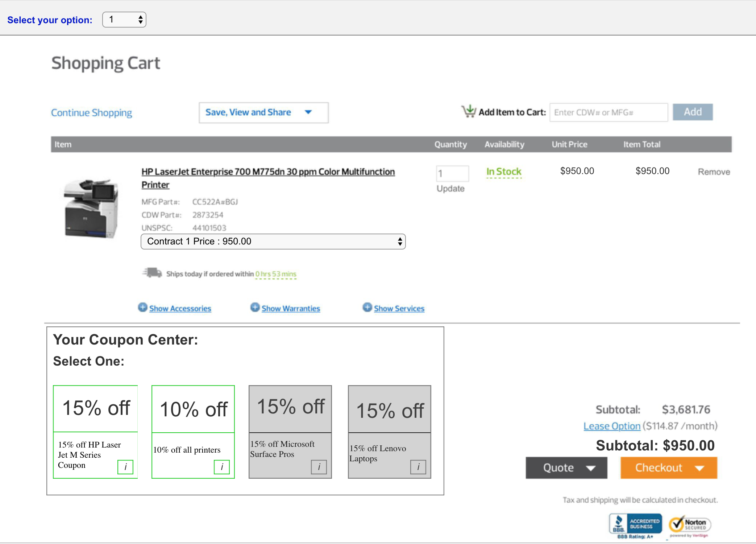Viewport: 756px width, 544px height.
Task: Open info icon for Microsoft Surface Pros coupon
Action: click(x=319, y=467)
